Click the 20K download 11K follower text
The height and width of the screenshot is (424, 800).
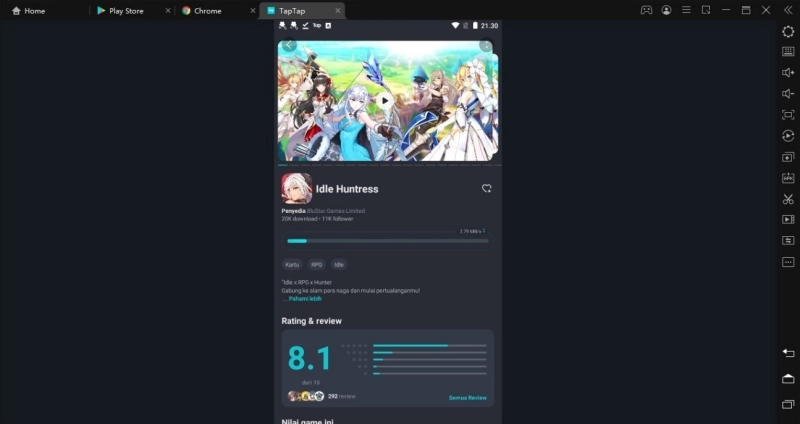point(317,219)
